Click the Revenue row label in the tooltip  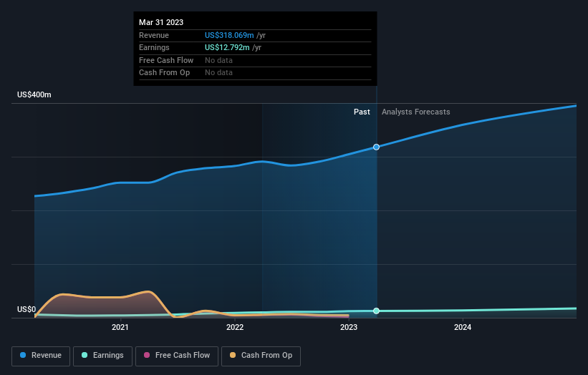pos(154,35)
